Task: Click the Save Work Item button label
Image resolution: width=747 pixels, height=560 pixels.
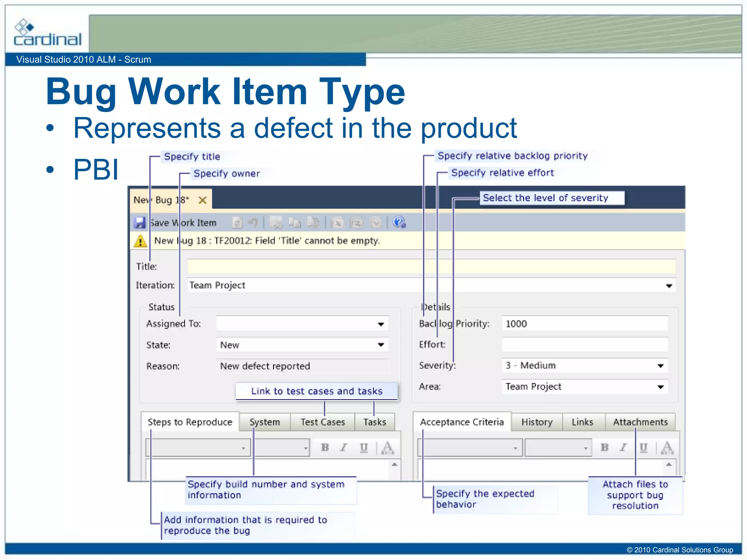Action: [183, 223]
